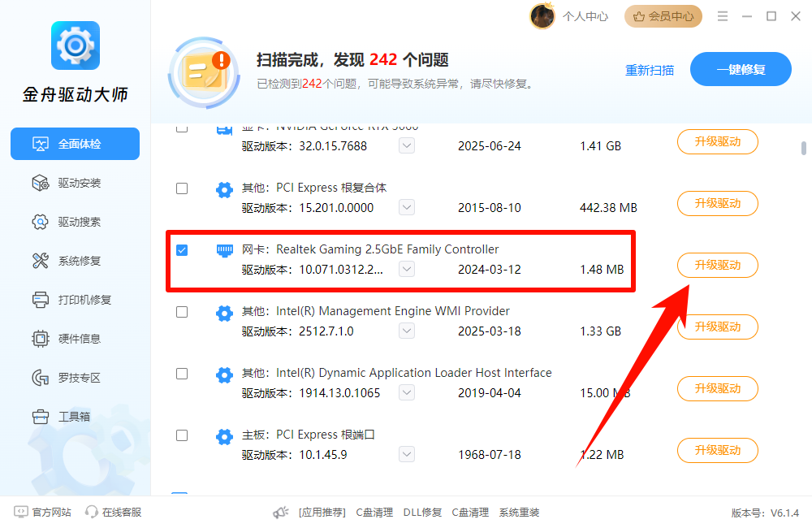812x528 pixels.
Task: Open the 工具箱 section
Action: tap(75, 417)
